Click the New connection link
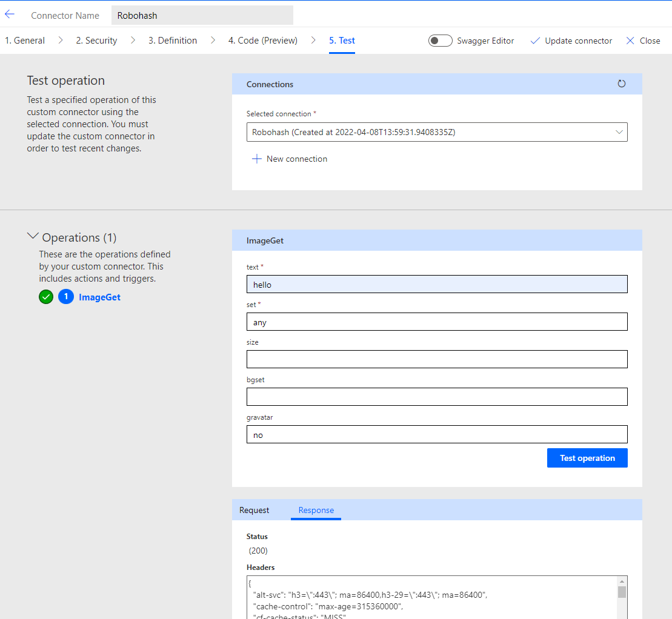Image resolution: width=672 pixels, height=619 pixels. (x=296, y=159)
